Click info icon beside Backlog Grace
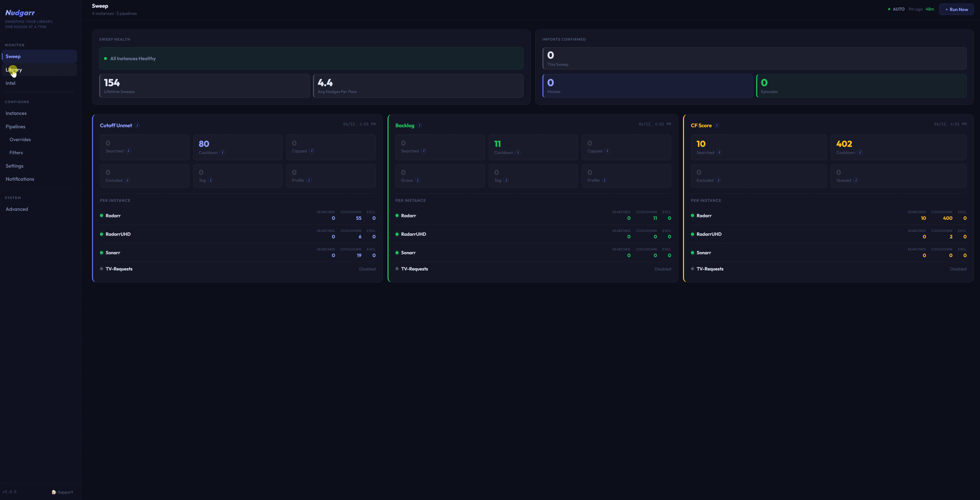 point(418,180)
